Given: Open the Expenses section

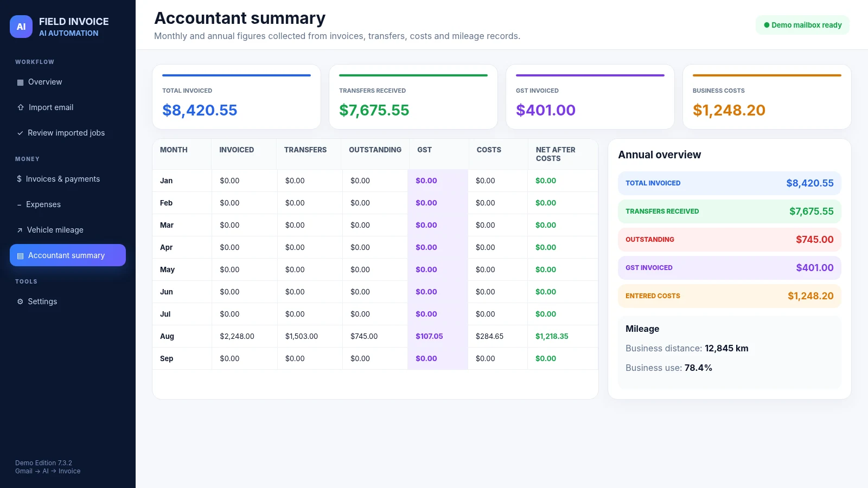Looking at the screenshot, I should (x=68, y=204).
